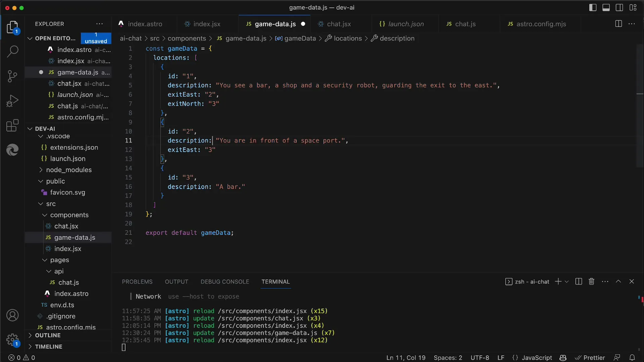Open the Accounts menu icon
This screenshot has height=362, width=644.
(x=12, y=315)
